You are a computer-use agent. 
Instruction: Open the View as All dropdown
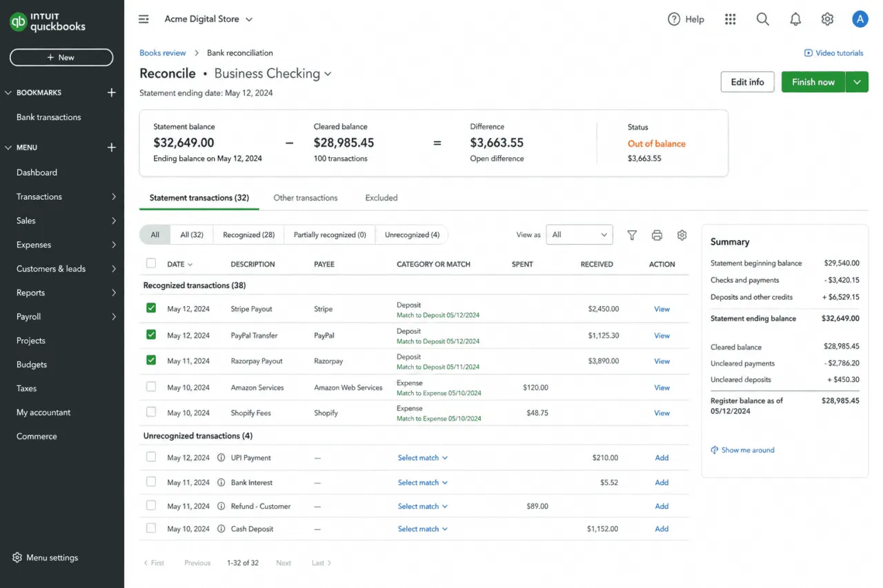click(579, 235)
